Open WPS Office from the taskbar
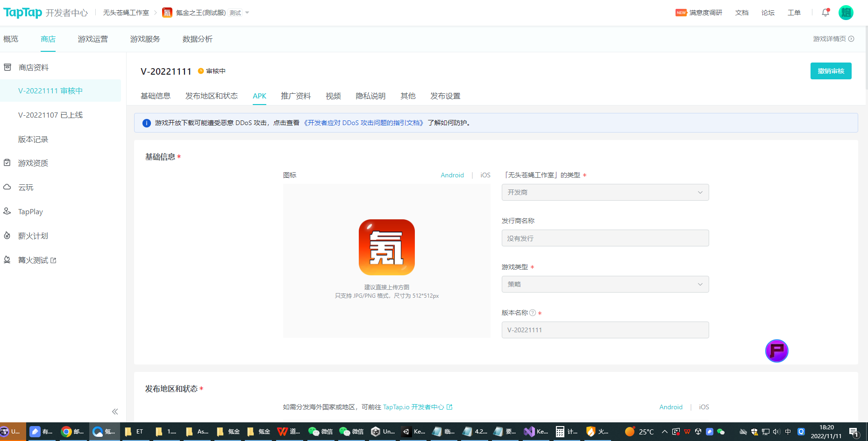The width and height of the screenshot is (868, 441). (288, 432)
